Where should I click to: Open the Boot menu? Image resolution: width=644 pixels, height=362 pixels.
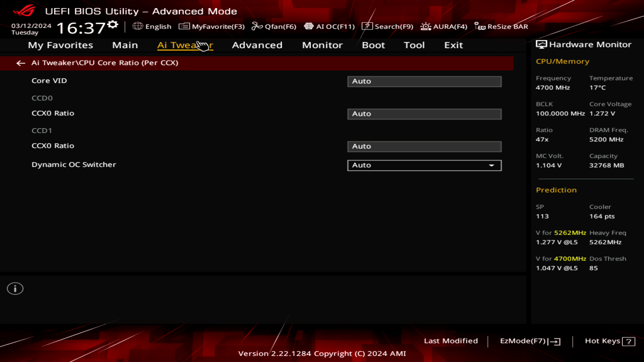point(373,45)
